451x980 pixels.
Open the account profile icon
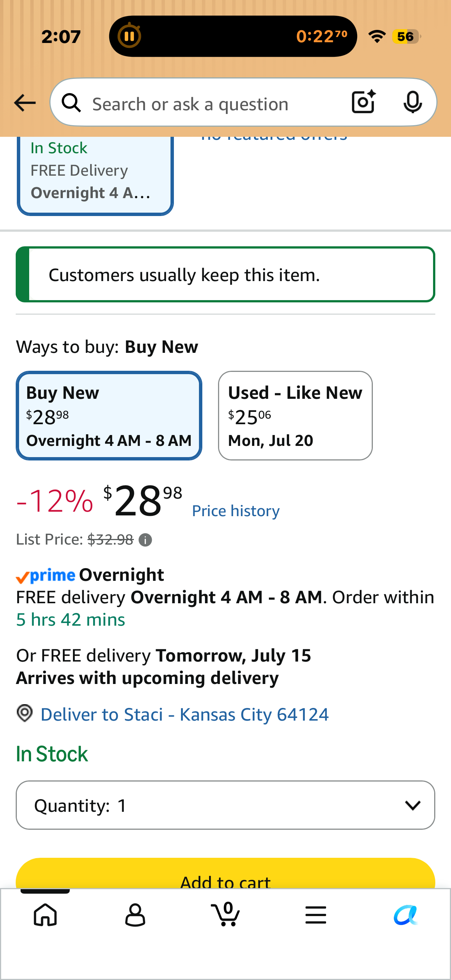[x=135, y=915]
